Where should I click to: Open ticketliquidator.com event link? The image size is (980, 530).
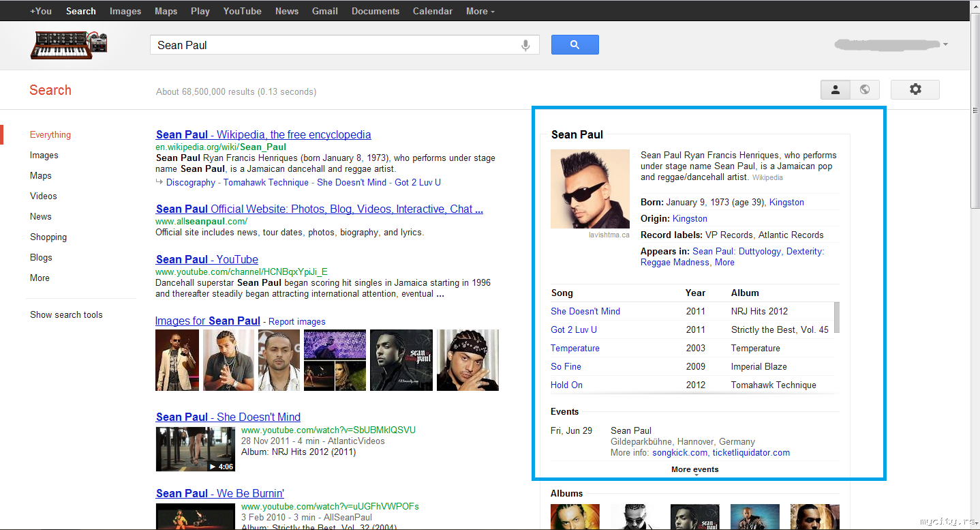point(751,452)
